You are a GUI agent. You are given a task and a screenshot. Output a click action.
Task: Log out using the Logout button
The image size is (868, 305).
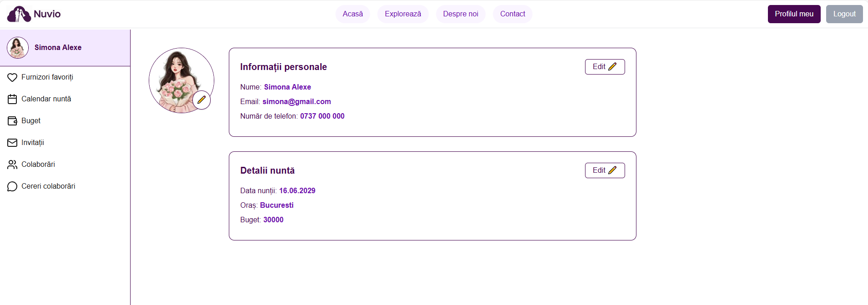click(x=844, y=14)
